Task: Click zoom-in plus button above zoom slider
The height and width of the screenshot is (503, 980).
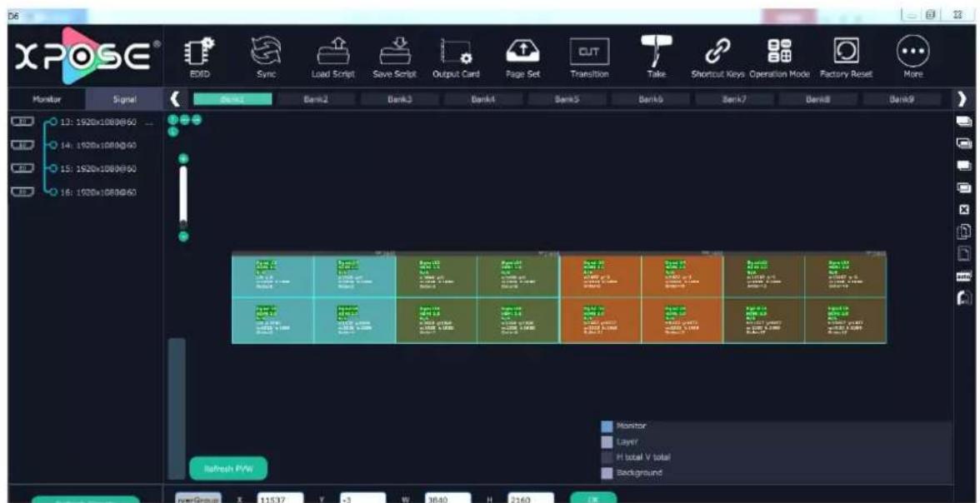Action: point(183,159)
